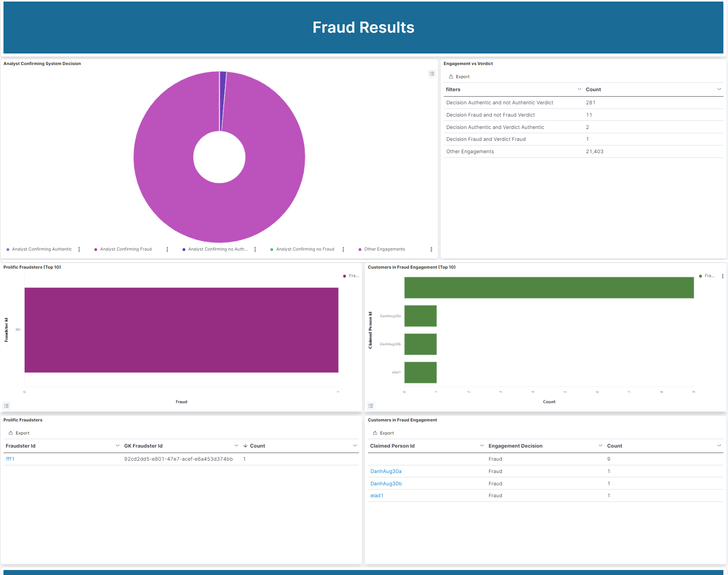The width and height of the screenshot is (728, 575).
Task: Click purple Fra... legend dot in Prolific Fraudsters
Action: click(x=344, y=276)
